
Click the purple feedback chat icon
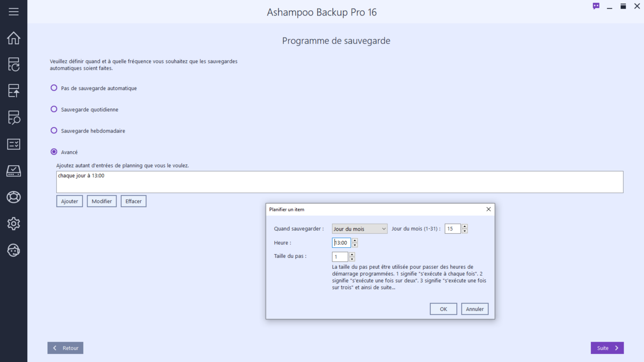pos(596,6)
